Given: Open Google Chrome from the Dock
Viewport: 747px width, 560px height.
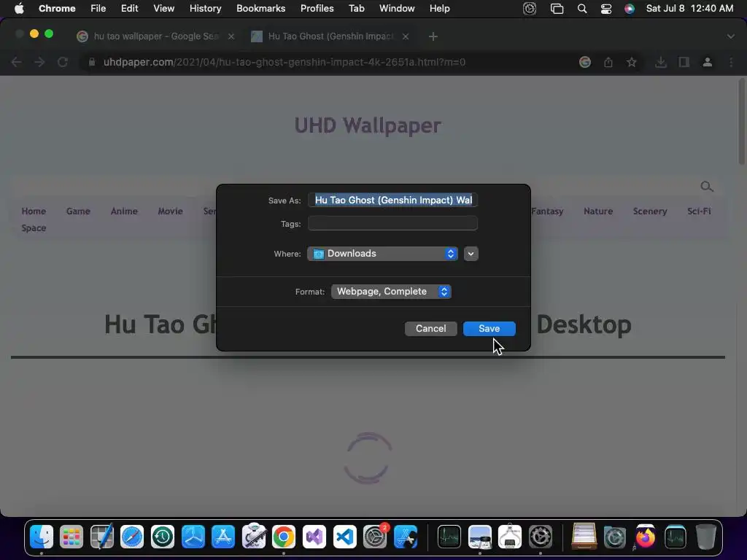Looking at the screenshot, I should pyautogui.click(x=284, y=537).
